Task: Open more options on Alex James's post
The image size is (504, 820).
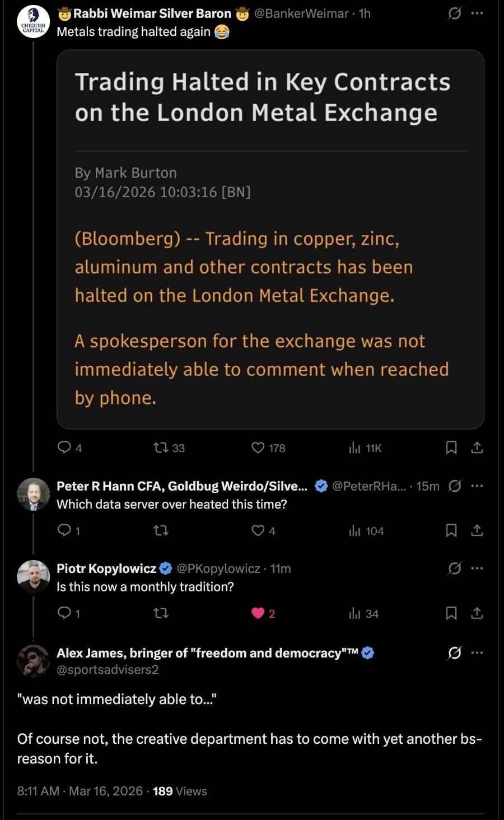Action: pos(477,653)
